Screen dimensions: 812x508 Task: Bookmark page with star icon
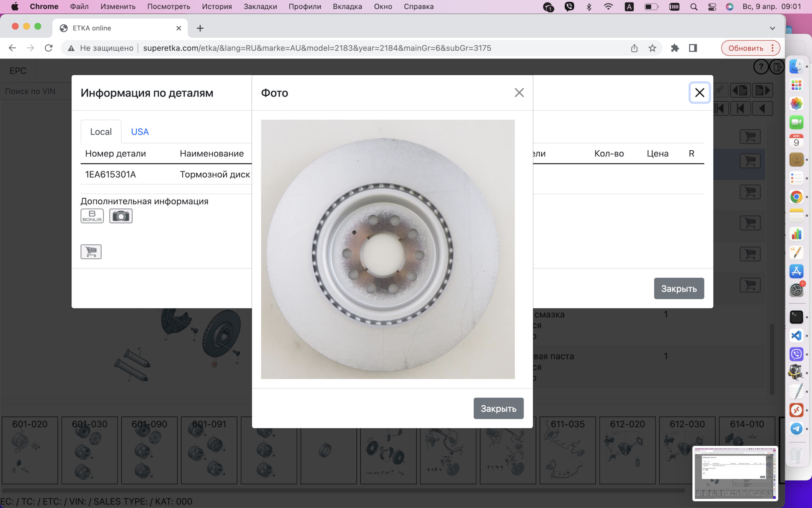(652, 48)
